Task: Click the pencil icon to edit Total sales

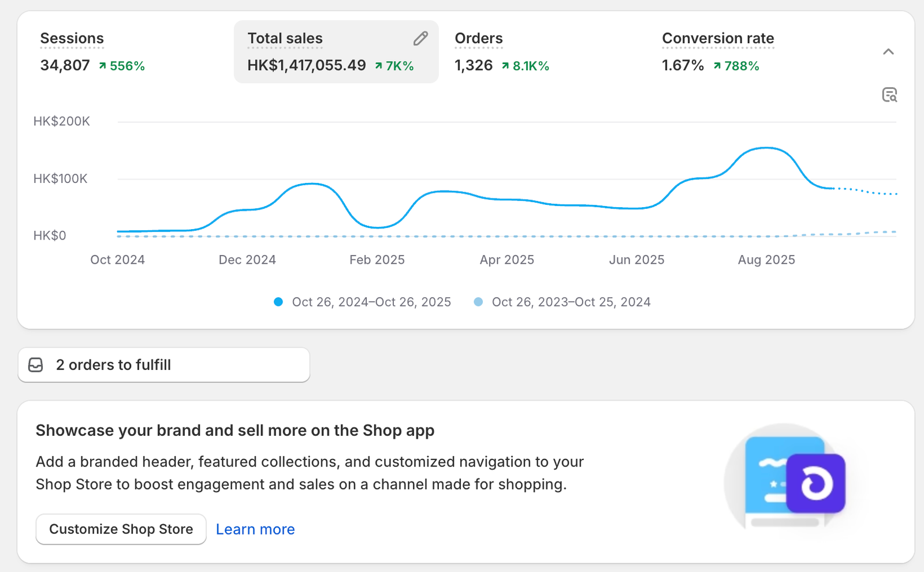Action: point(420,38)
